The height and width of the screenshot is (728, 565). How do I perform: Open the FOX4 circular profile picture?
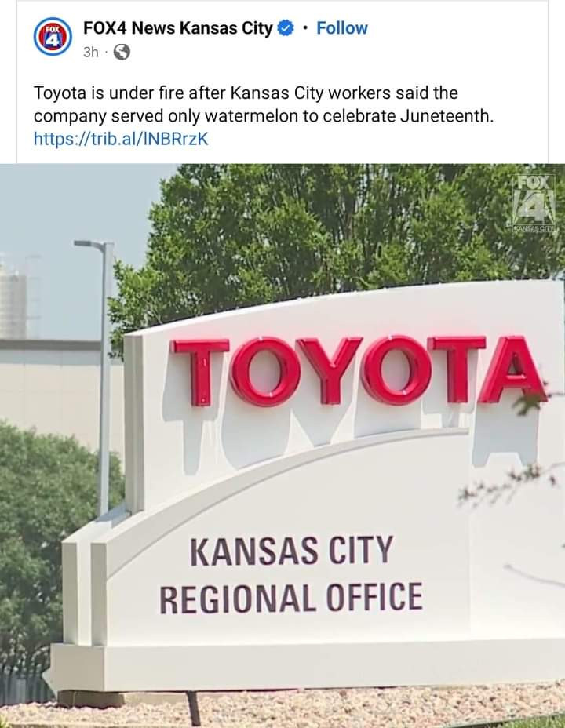(53, 38)
